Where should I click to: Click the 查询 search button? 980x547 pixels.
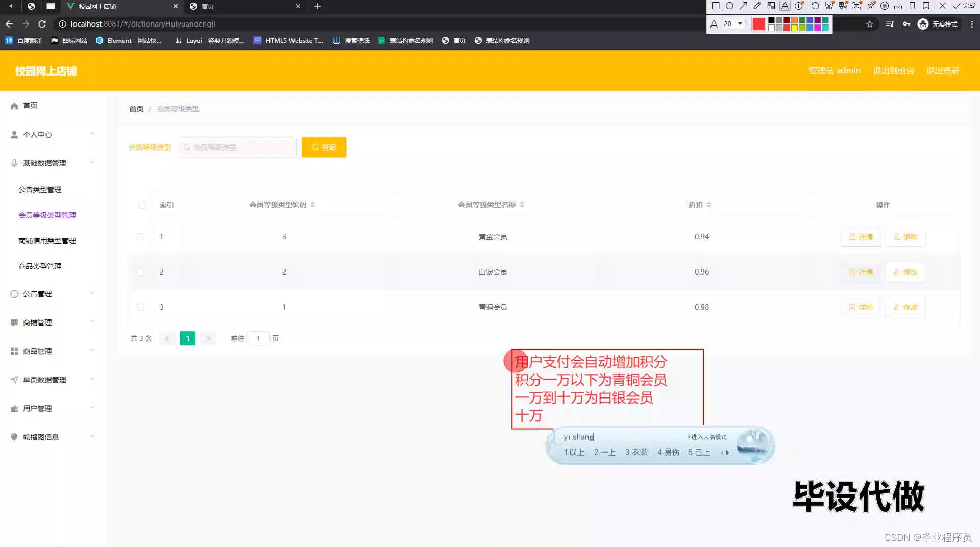click(x=324, y=147)
